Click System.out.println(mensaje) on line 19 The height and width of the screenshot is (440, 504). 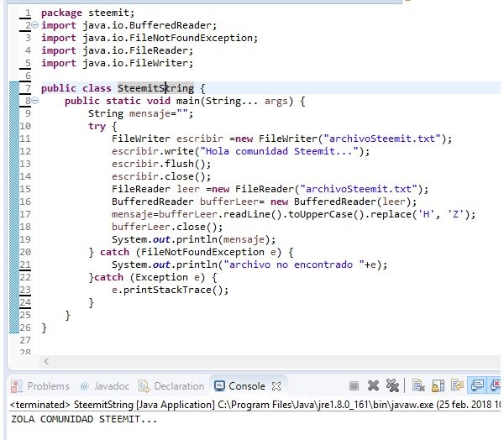[x=193, y=239]
